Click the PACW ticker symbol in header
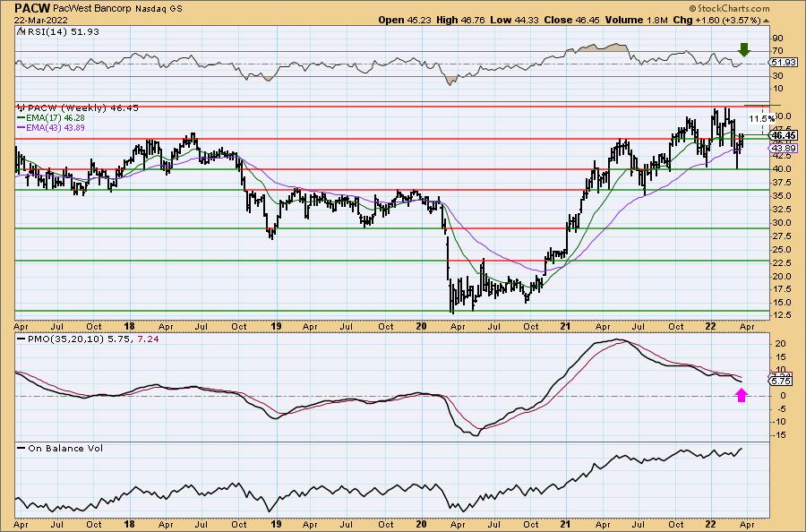The width and height of the screenshot is (806, 532). (x=32, y=8)
